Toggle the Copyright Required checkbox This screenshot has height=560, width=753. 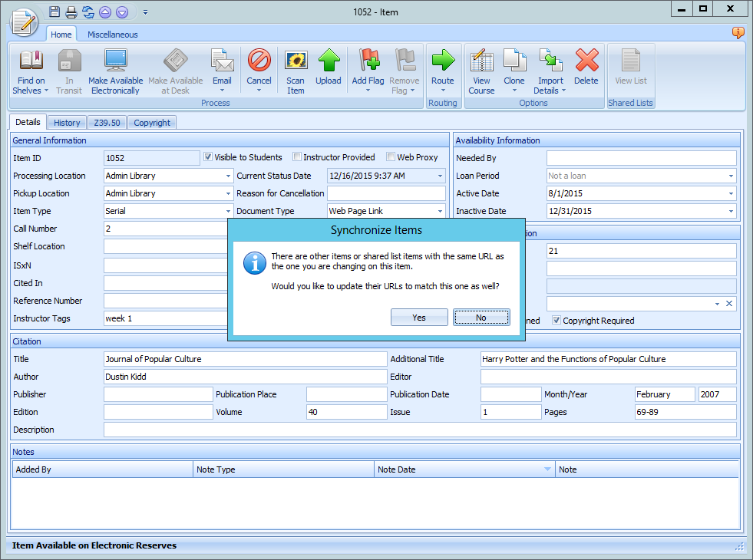coord(556,321)
